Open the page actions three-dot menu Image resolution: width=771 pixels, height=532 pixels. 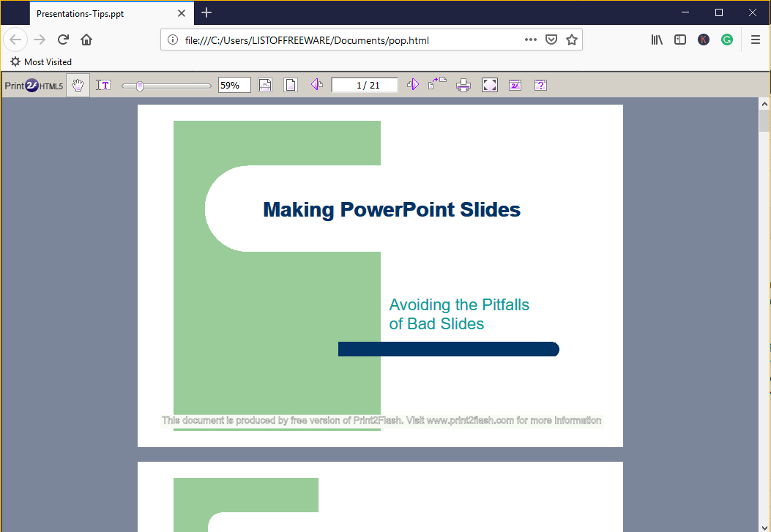(531, 40)
